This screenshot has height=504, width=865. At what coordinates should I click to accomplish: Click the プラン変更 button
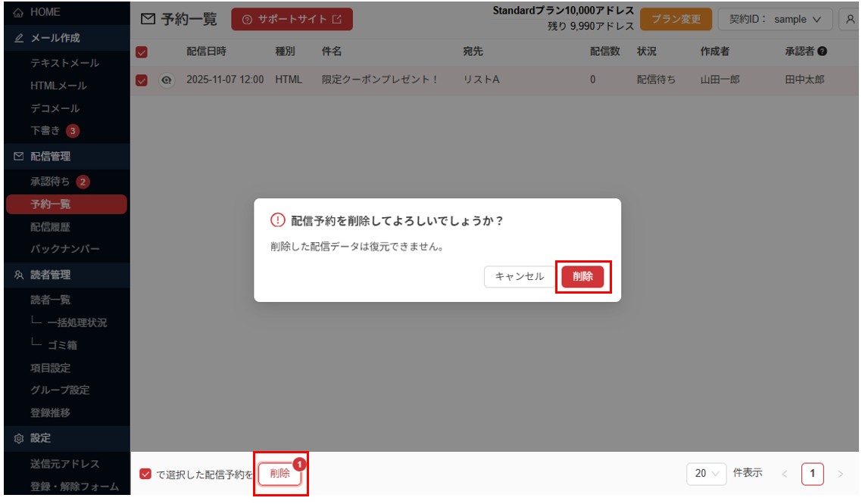point(676,20)
